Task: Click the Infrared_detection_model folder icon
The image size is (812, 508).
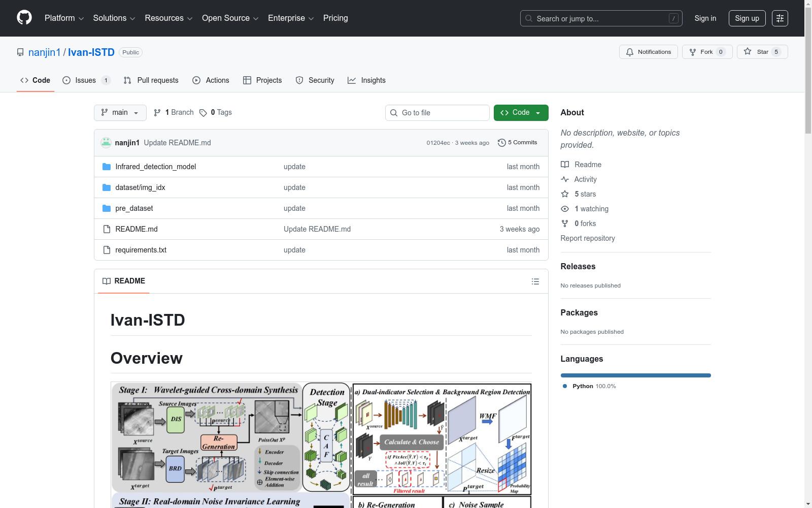Action: tap(107, 167)
